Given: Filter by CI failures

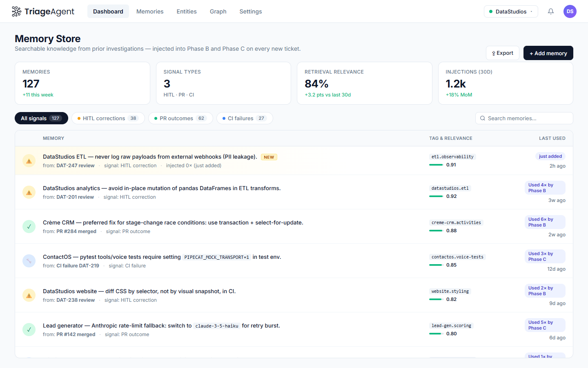Looking at the screenshot, I should pos(245,118).
